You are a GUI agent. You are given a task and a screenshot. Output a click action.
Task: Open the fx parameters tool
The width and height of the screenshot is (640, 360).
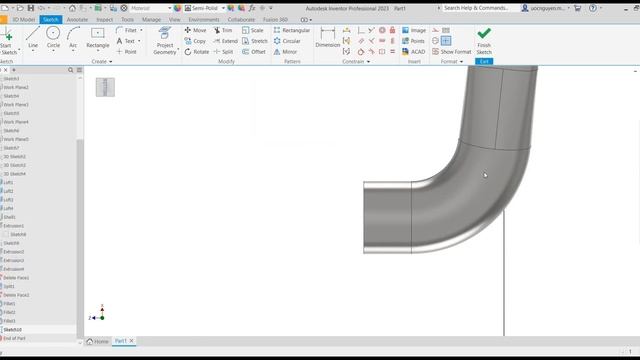[x=252, y=8]
